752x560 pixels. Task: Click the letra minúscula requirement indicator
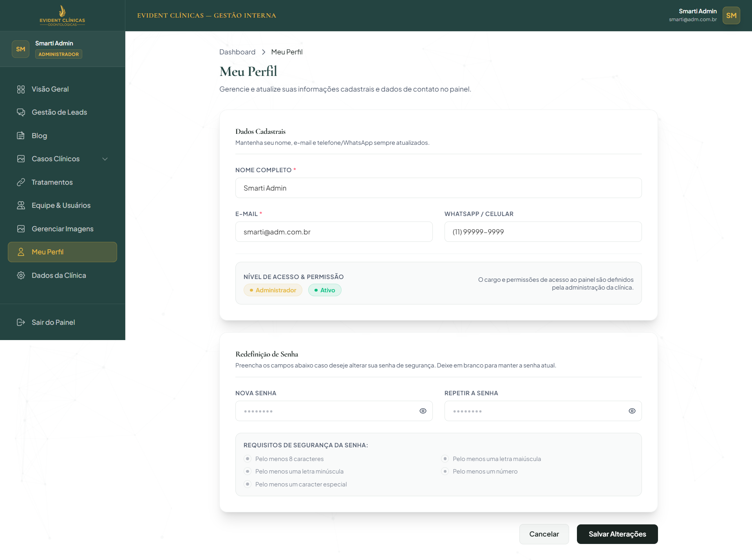[248, 471]
